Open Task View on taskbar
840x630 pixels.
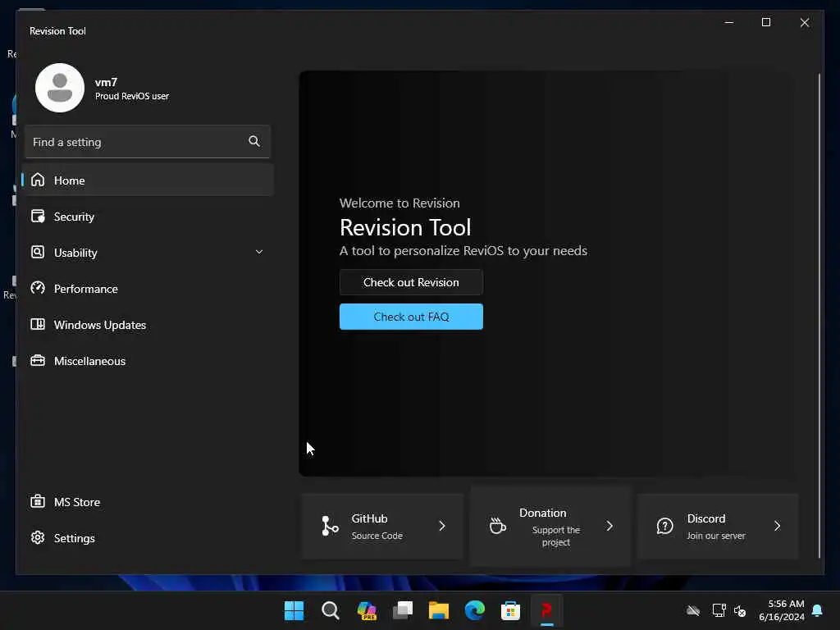pos(402,610)
